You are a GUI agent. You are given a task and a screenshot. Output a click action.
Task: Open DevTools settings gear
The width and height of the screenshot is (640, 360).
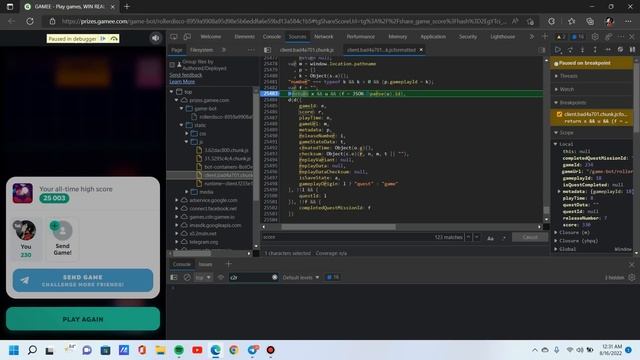click(x=595, y=37)
